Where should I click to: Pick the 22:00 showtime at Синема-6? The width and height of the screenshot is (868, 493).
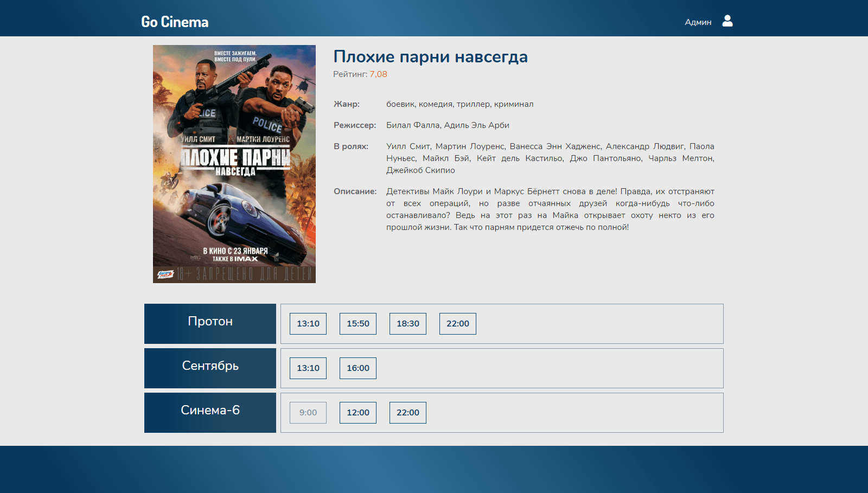[x=408, y=413]
